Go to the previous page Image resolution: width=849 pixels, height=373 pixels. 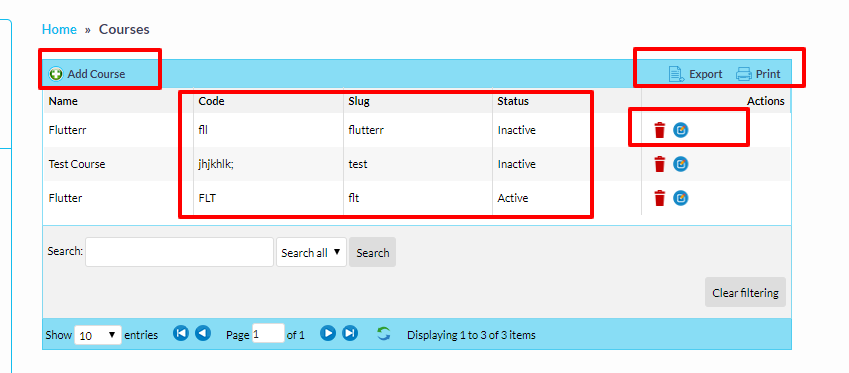(203, 333)
